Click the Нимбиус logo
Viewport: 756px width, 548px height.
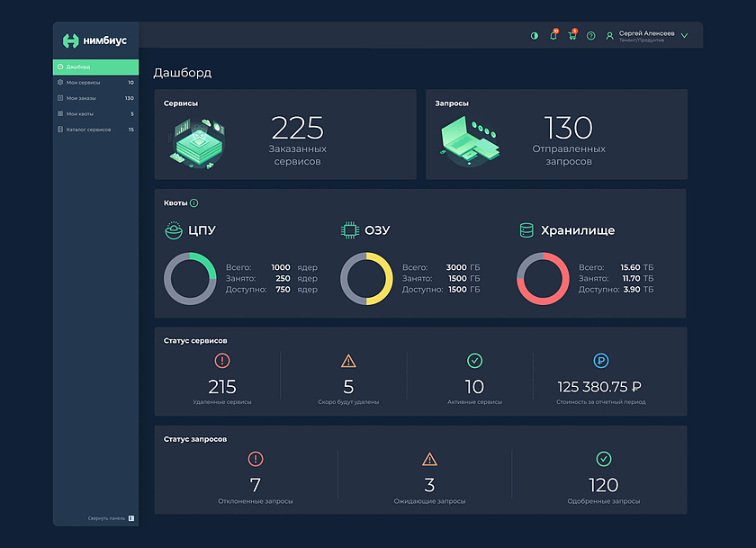[x=94, y=40]
